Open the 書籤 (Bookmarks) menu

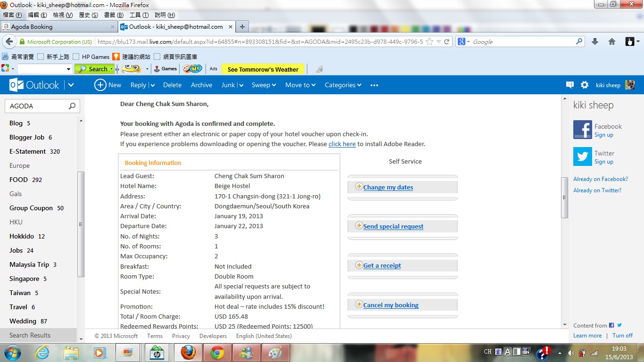[114, 15]
